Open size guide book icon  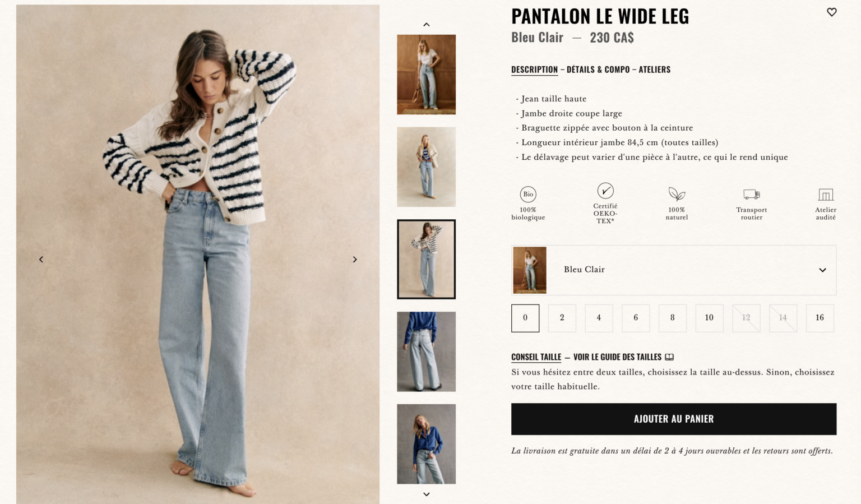[669, 357]
